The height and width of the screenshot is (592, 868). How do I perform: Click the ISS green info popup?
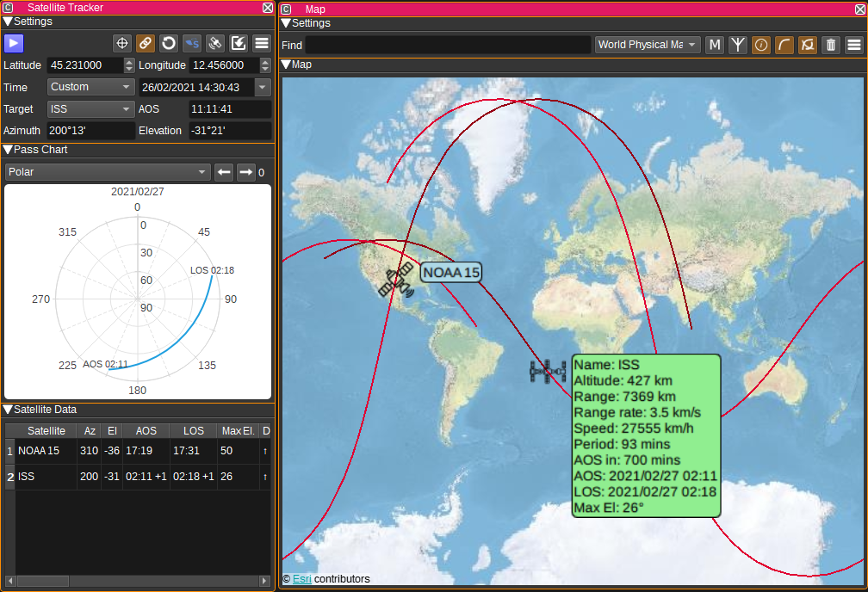[x=646, y=436]
